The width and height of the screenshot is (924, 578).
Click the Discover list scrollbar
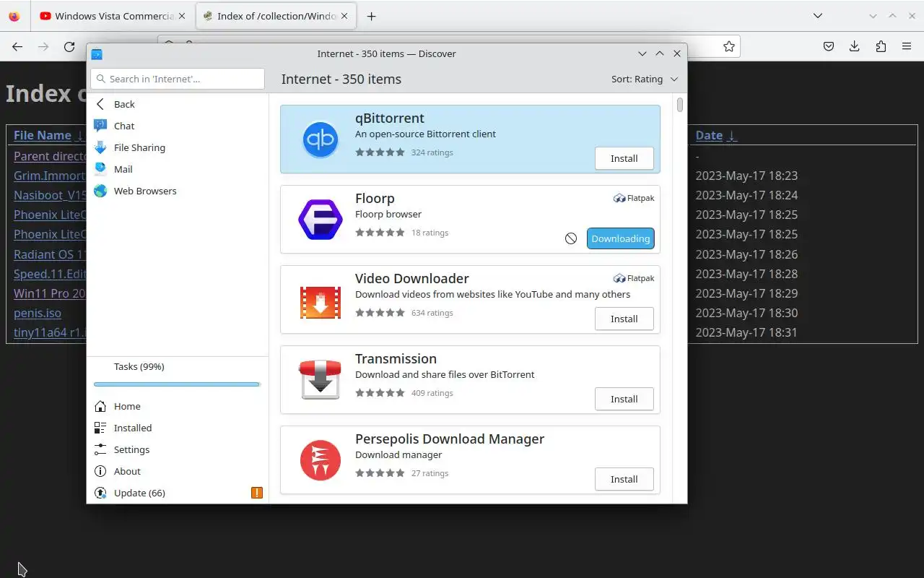click(680, 105)
